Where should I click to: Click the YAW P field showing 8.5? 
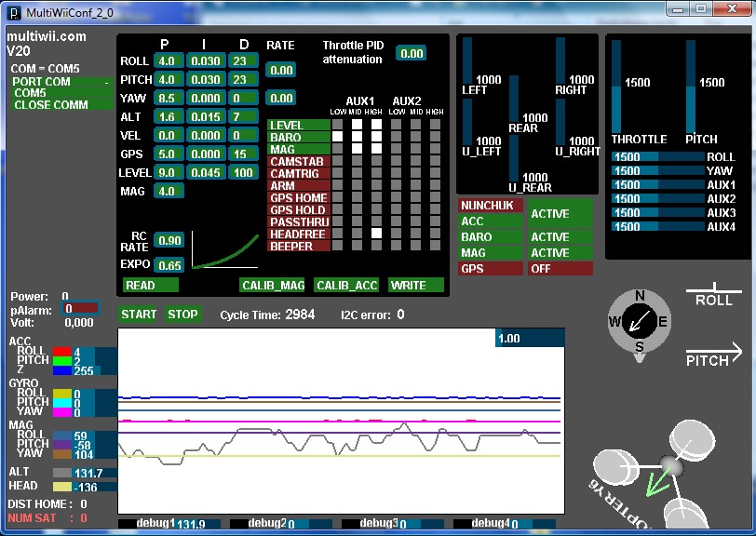(x=169, y=98)
